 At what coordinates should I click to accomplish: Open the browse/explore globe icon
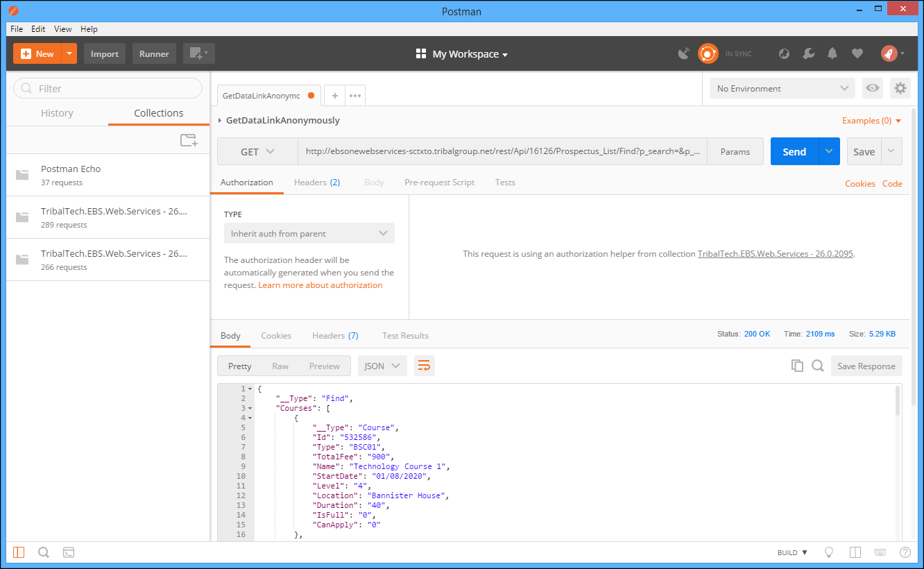click(785, 53)
